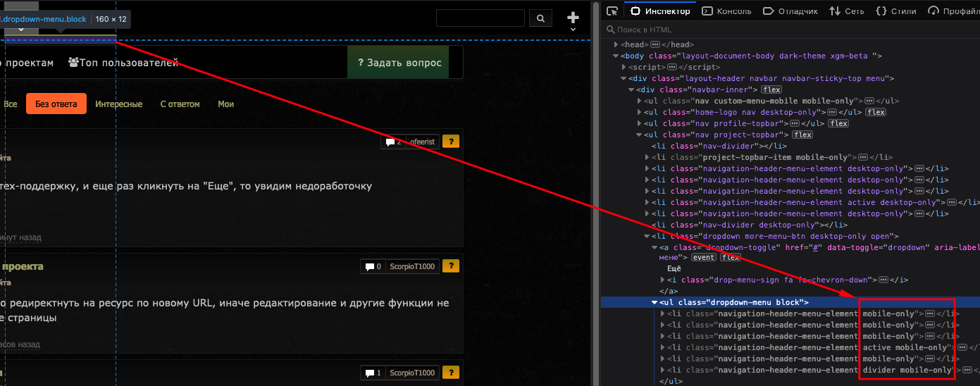Select the nav-divider li row
Screen dimensions: 980x386
pos(790,146)
